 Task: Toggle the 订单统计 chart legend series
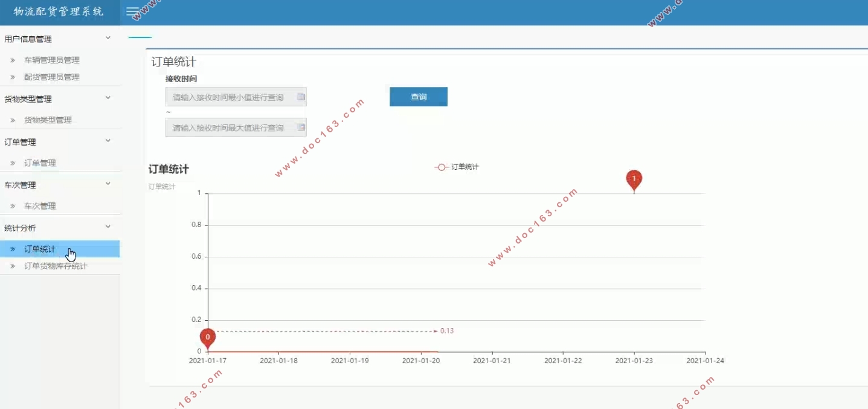tap(457, 167)
